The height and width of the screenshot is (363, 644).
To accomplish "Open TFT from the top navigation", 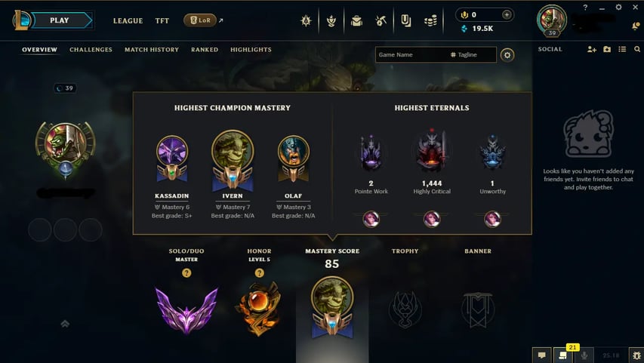I will [162, 20].
